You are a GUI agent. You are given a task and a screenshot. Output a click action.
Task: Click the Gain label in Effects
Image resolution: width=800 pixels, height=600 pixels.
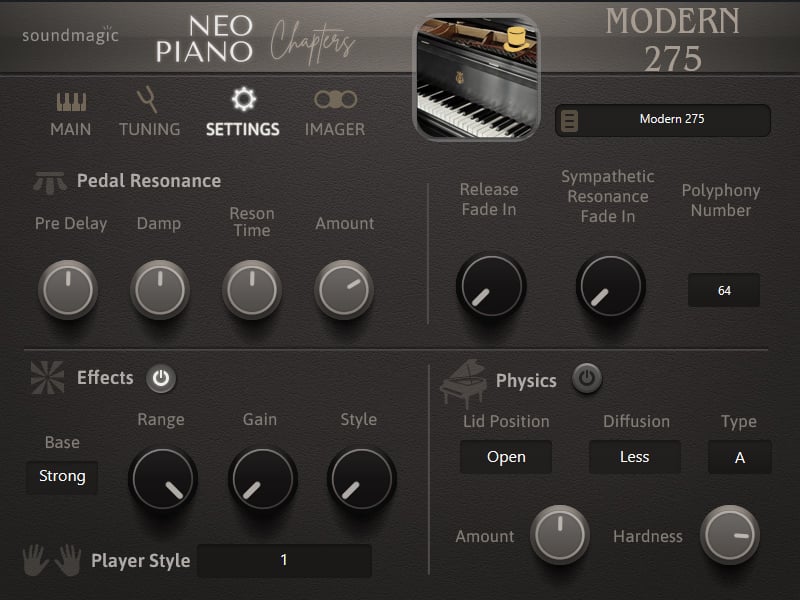coord(260,419)
